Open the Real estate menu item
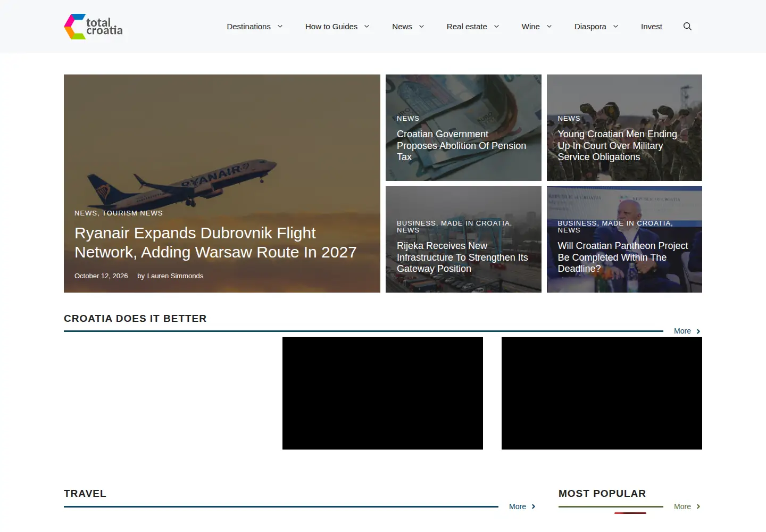Viewport: 766px width, 532px height. point(467,27)
